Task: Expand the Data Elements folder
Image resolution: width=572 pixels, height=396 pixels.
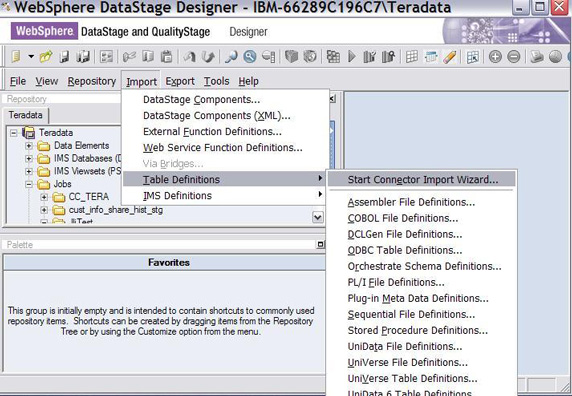Action: [x=28, y=146]
